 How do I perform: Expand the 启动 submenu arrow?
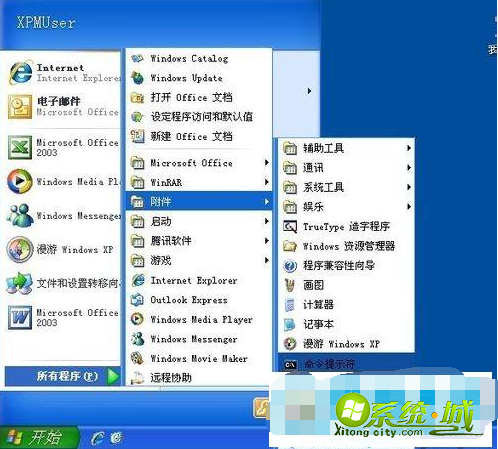click(x=267, y=221)
